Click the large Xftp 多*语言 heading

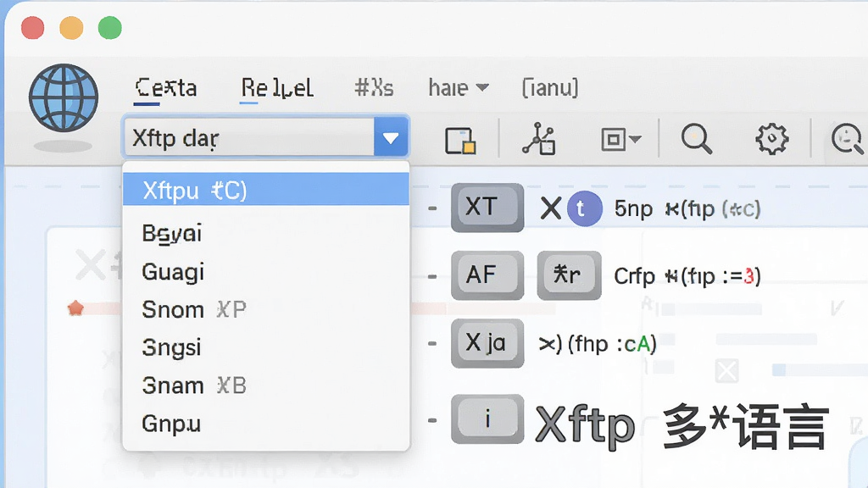point(682,426)
